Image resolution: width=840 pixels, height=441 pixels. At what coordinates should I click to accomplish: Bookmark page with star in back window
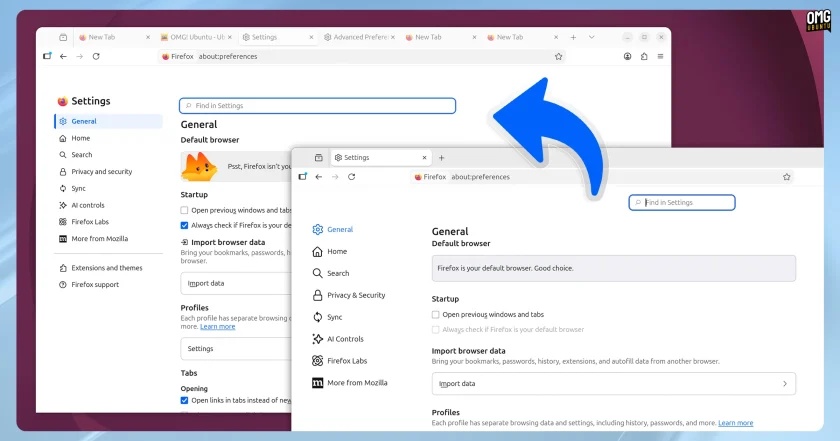[558, 56]
